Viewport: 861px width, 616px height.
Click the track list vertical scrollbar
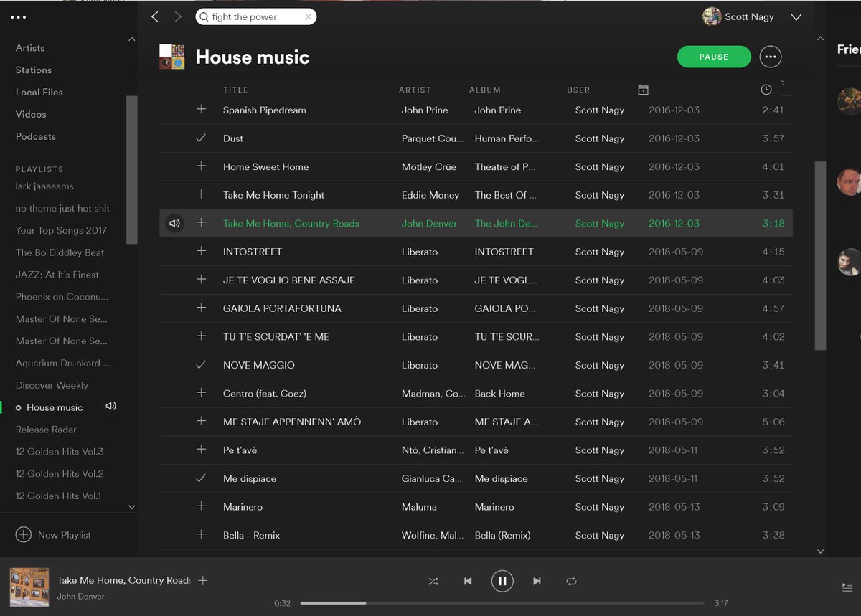(x=820, y=255)
